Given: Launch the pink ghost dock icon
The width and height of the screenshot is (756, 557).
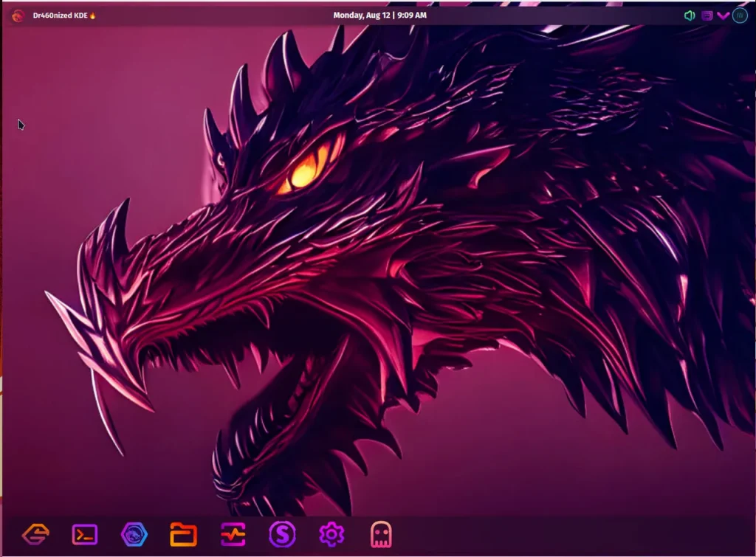Looking at the screenshot, I should 381,534.
